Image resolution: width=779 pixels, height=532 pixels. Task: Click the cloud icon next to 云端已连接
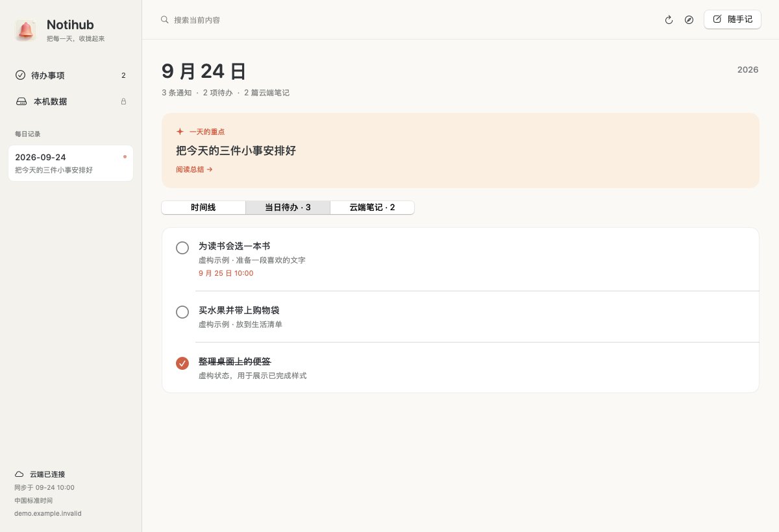click(x=19, y=474)
